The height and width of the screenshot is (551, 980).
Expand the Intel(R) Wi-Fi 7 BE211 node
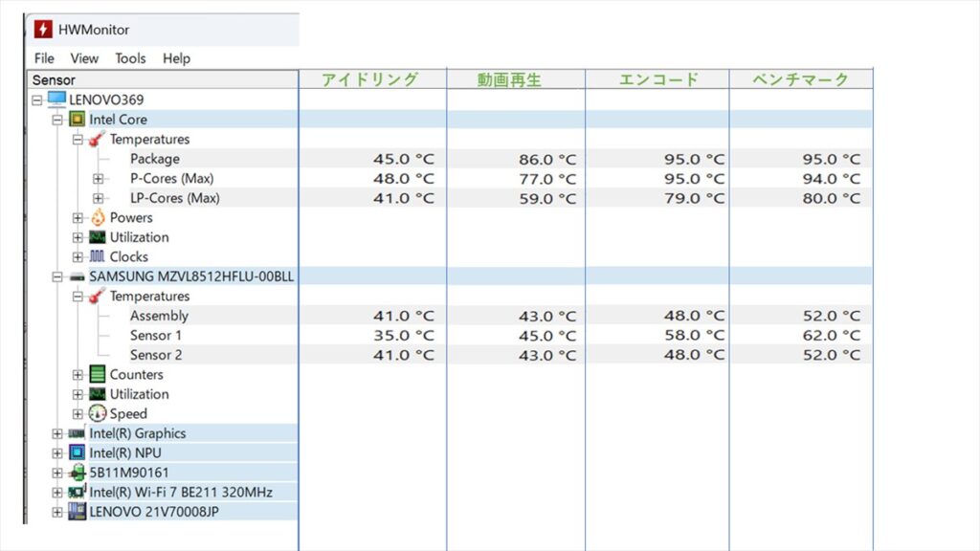[x=57, y=493]
